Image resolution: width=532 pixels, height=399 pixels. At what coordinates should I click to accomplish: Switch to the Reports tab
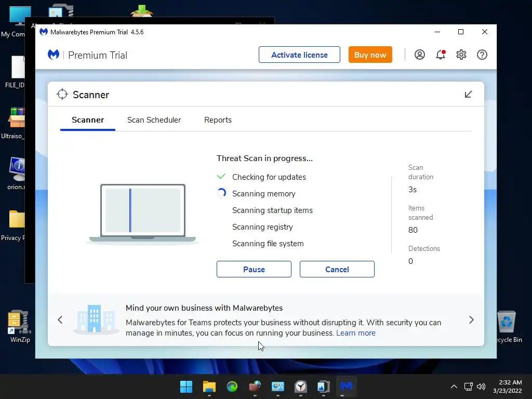click(218, 120)
